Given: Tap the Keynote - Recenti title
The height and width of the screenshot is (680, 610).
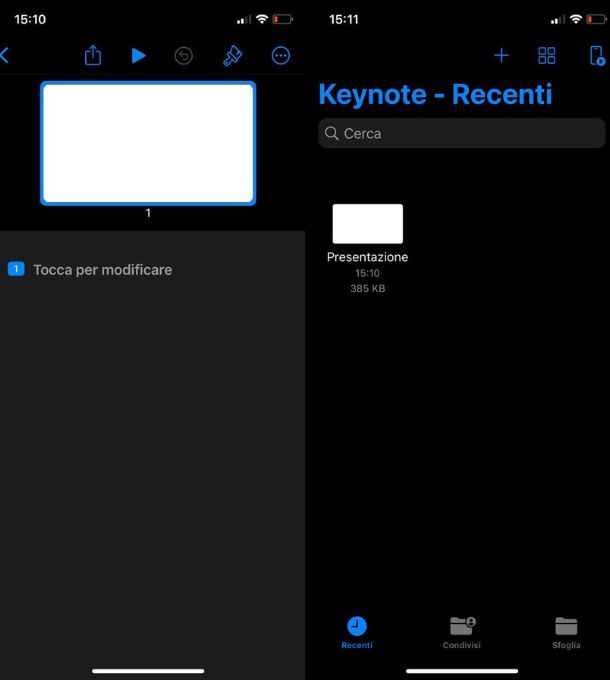Looking at the screenshot, I should pyautogui.click(x=435, y=94).
